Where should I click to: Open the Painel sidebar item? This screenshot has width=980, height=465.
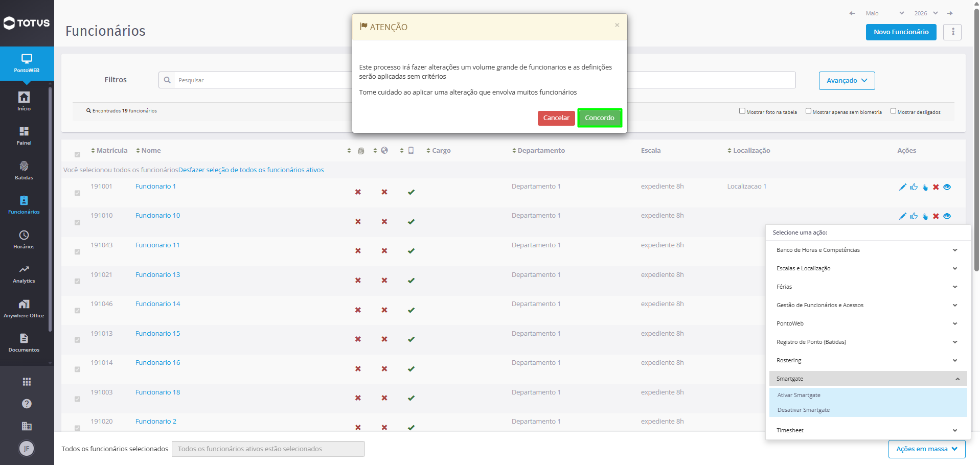pyautogui.click(x=24, y=135)
